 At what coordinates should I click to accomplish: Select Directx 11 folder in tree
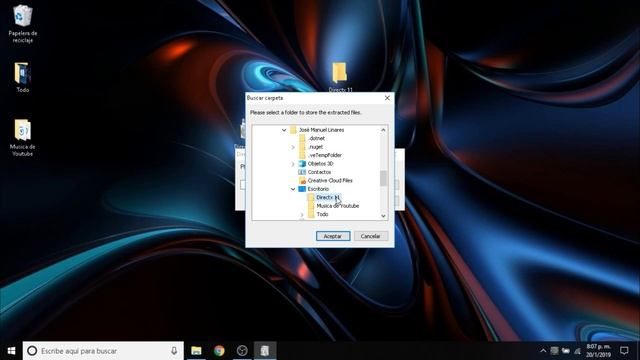pyautogui.click(x=328, y=198)
